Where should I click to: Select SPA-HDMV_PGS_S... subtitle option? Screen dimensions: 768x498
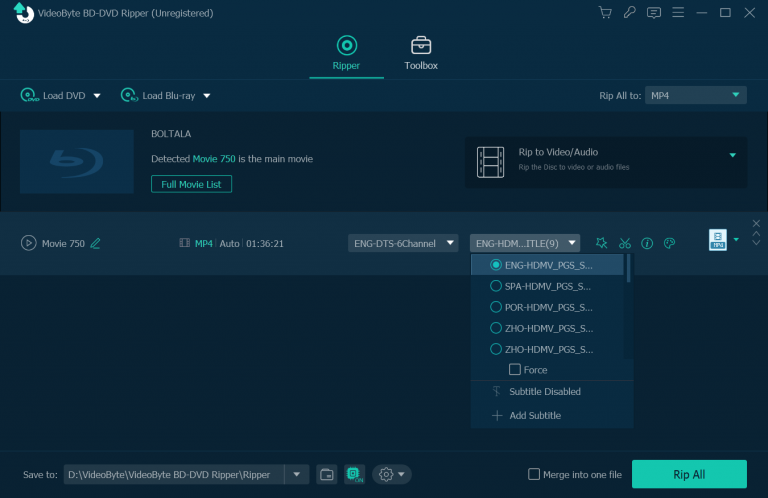point(547,286)
